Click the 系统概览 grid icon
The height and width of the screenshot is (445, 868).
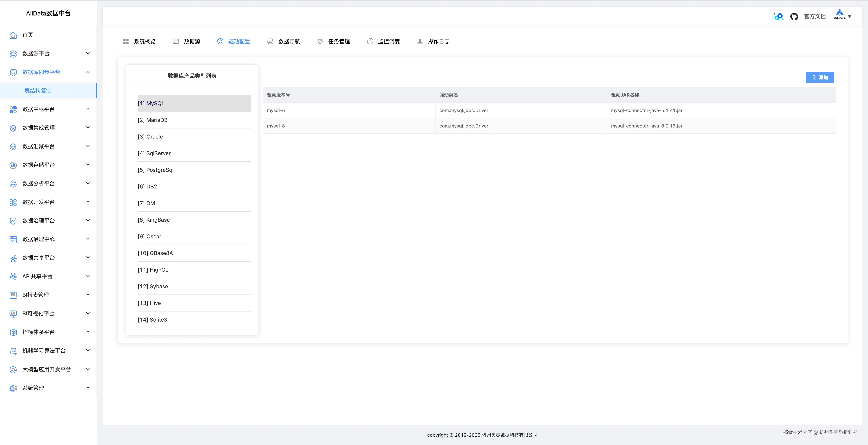126,41
